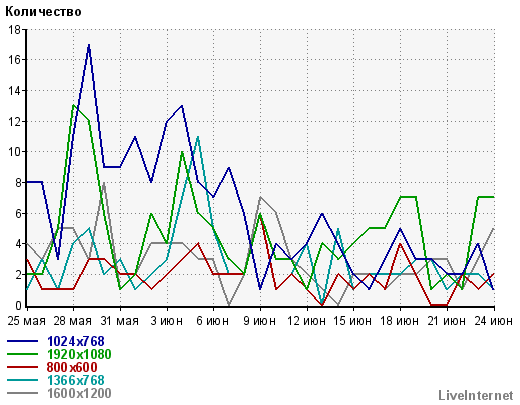The width and height of the screenshot is (520, 405).
Task: Click the '6 июн' date label
Action: pos(213,321)
